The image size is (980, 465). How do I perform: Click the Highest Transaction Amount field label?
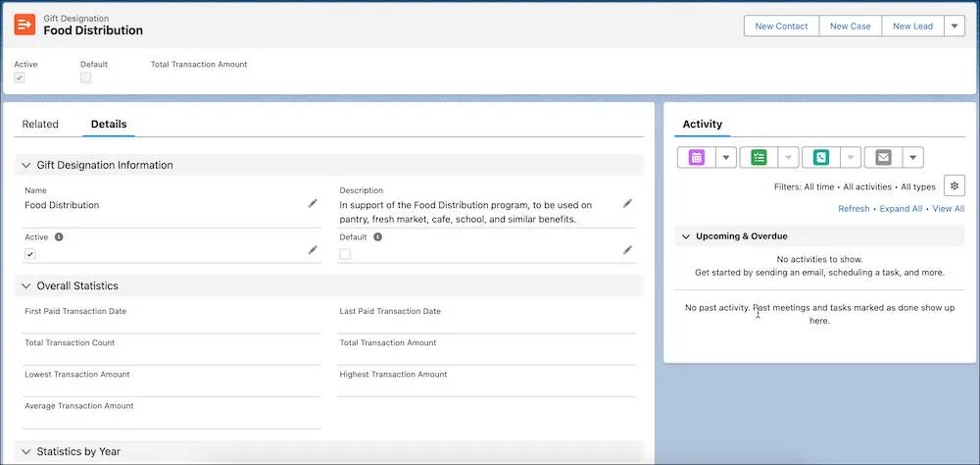(393, 374)
